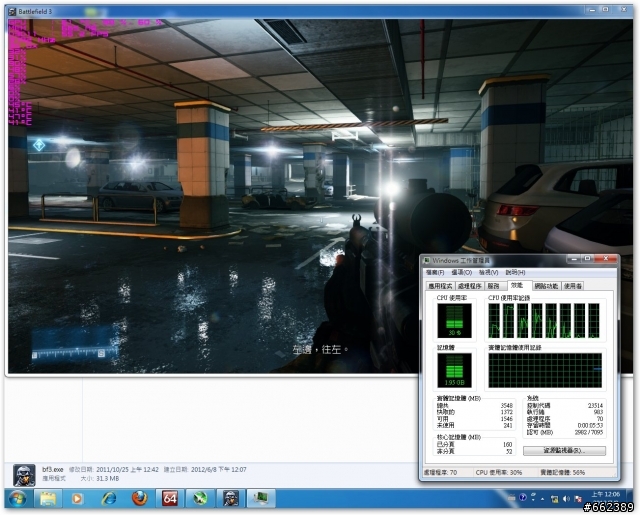This screenshot has height=515, width=640.
Task: Switch to 處理程序 tab in Task Manager
Action: (x=469, y=286)
